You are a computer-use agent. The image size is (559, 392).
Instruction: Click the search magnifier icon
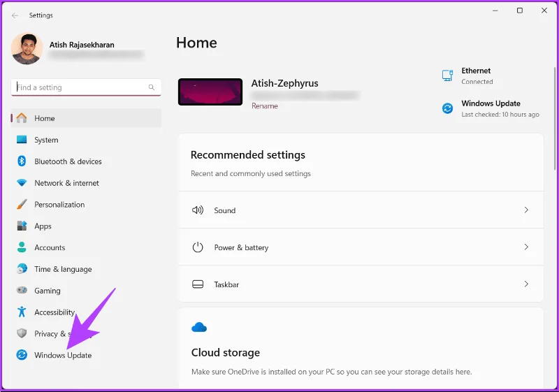pos(152,87)
